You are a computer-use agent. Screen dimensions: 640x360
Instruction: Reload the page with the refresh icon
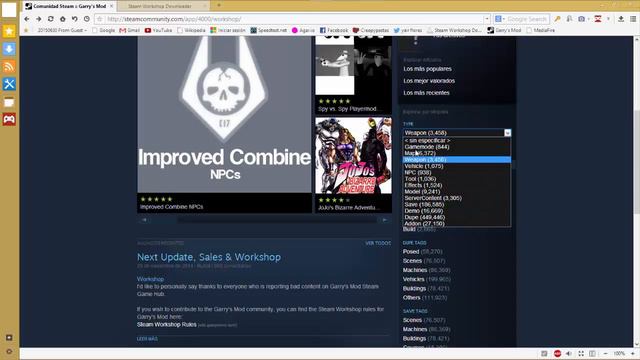click(51, 19)
